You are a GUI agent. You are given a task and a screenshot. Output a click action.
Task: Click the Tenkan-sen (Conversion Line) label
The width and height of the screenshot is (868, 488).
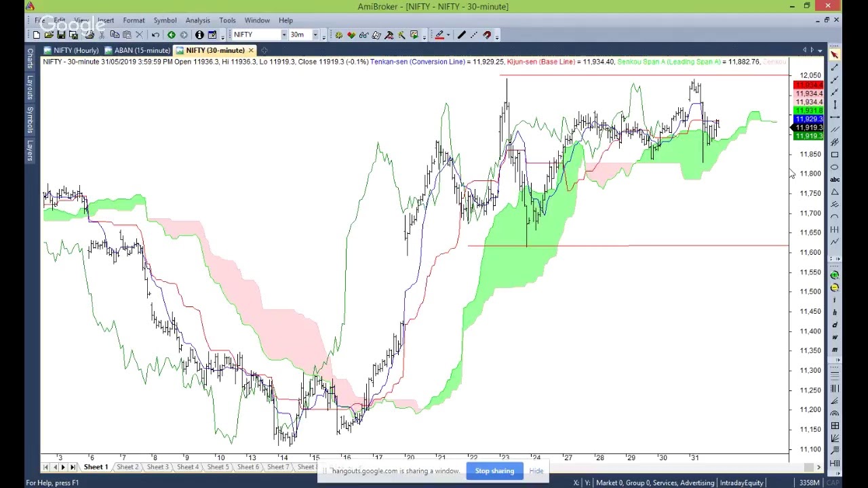point(417,62)
